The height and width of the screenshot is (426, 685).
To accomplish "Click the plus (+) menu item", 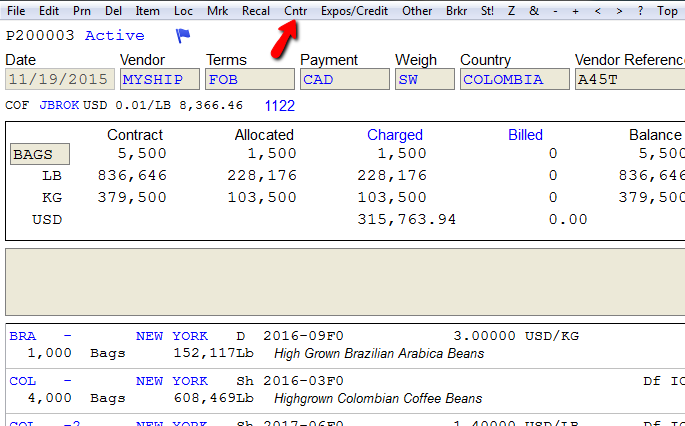I will tap(575, 10).
